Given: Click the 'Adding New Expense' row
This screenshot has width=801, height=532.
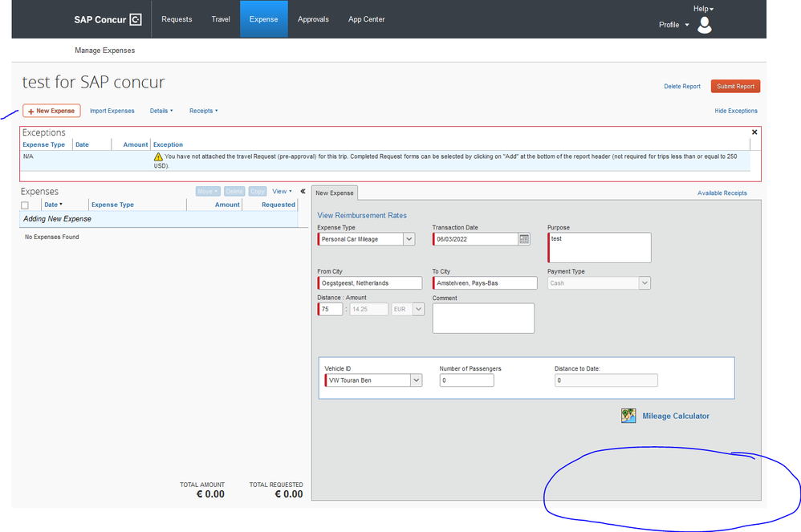Looking at the screenshot, I should point(159,219).
